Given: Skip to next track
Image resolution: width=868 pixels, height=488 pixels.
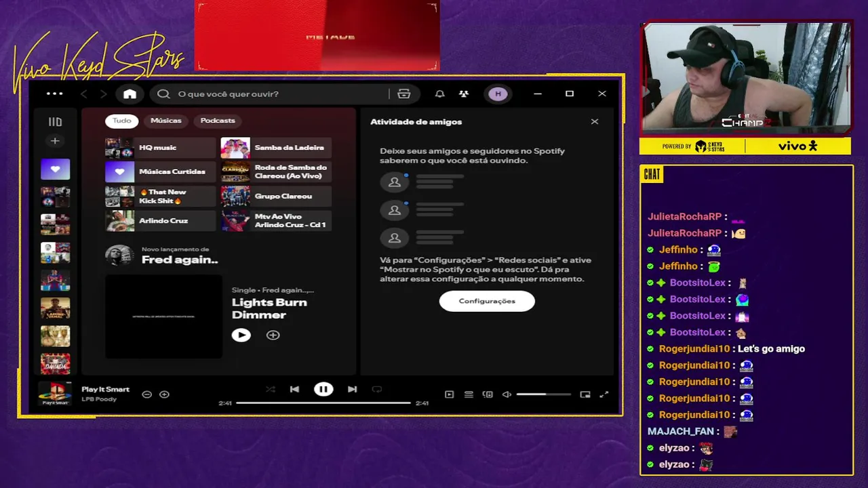Looking at the screenshot, I should pyautogui.click(x=352, y=389).
